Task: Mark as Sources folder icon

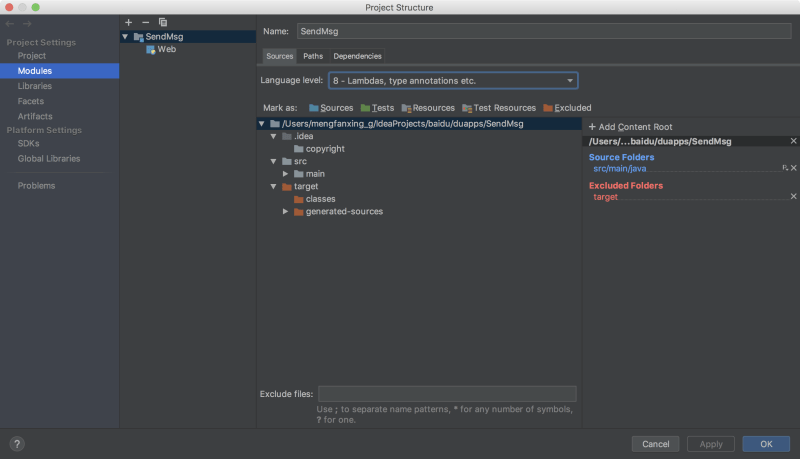Action: click(x=314, y=108)
